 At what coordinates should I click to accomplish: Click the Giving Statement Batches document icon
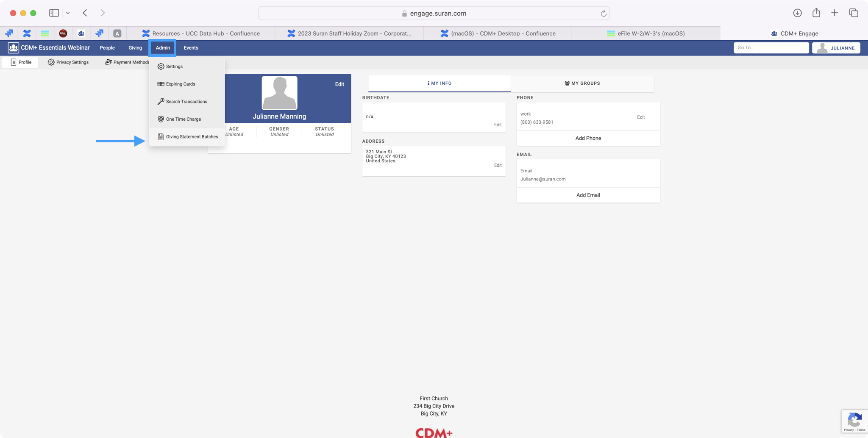(x=161, y=137)
